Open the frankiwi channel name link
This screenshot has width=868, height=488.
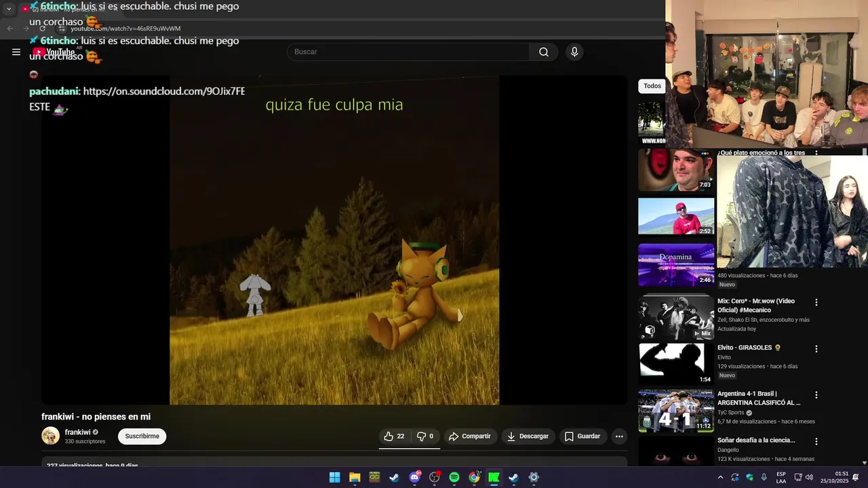[x=77, y=432]
